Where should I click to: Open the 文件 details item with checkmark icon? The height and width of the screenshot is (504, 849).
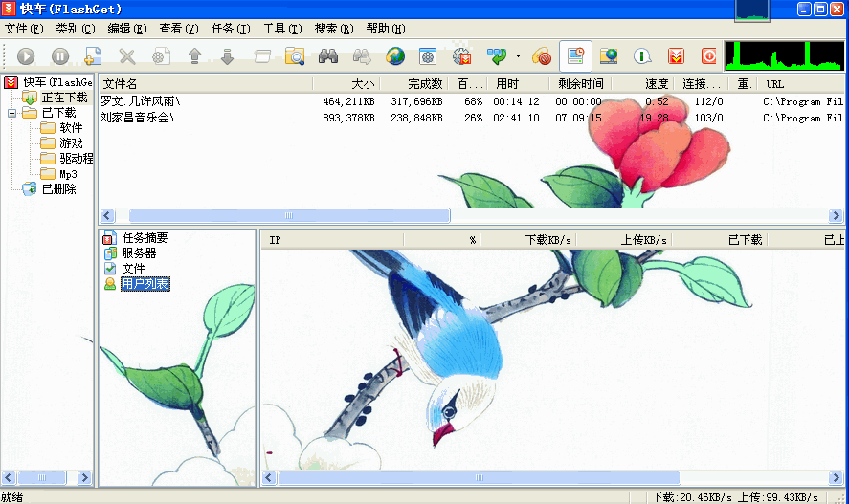click(x=133, y=268)
